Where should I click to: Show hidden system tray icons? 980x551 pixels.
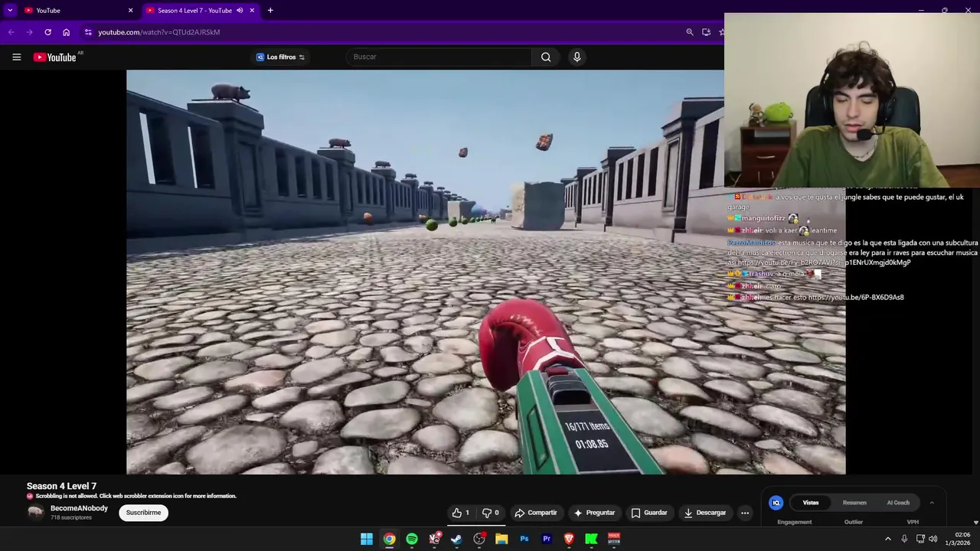(x=888, y=539)
